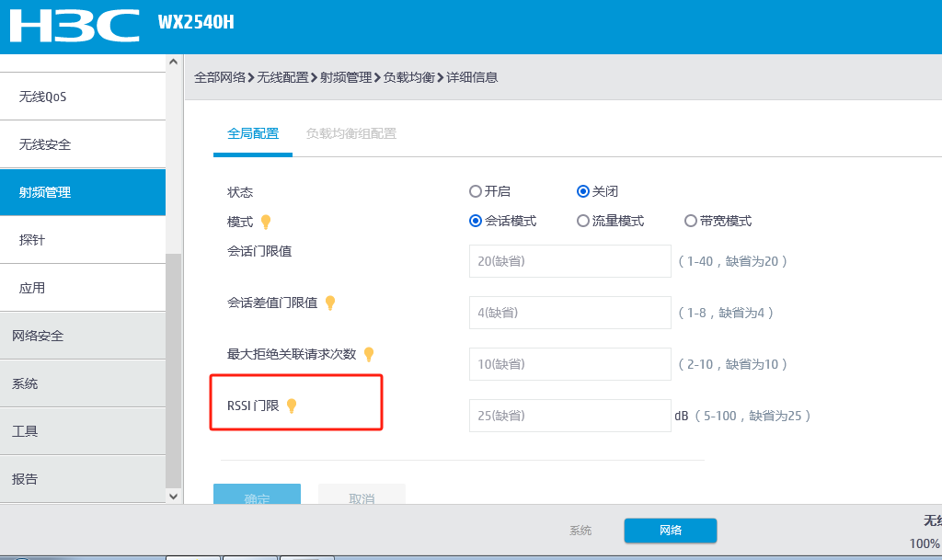
Task: Click hint bulb beside 最大拒绝关联请求次数
Action: pos(369,354)
